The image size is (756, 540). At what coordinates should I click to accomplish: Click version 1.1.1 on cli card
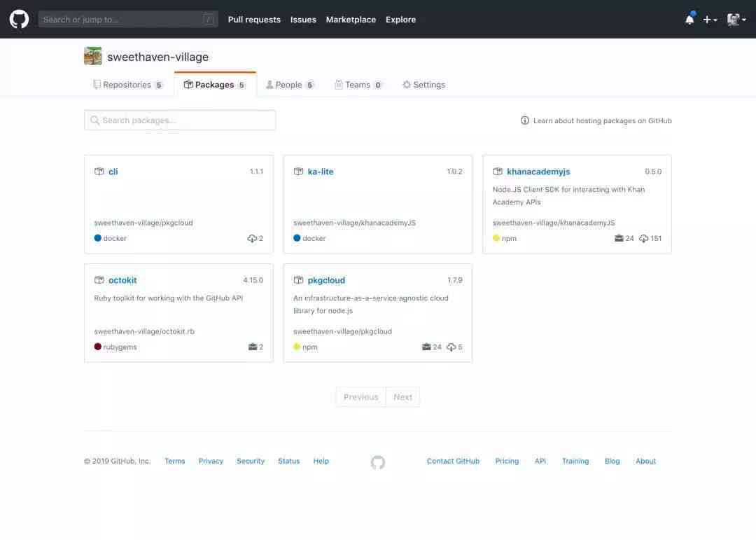pos(256,172)
